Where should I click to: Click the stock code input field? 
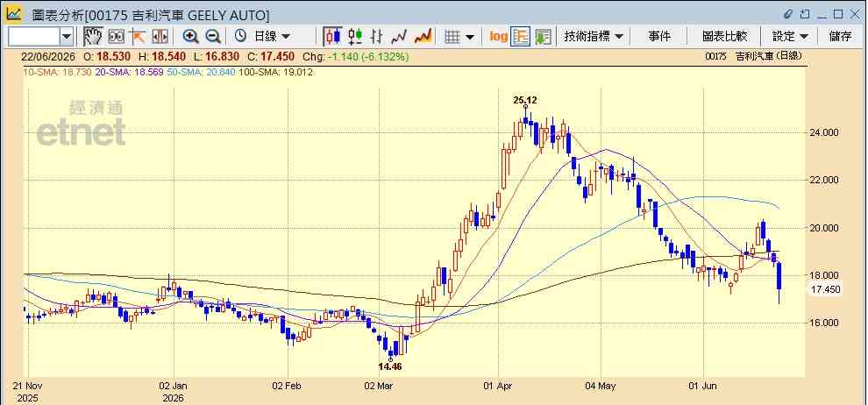tap(34, 37)
